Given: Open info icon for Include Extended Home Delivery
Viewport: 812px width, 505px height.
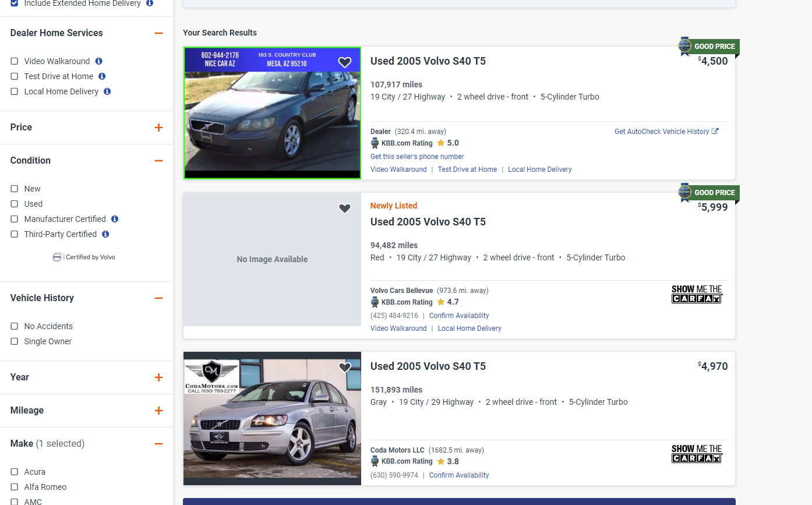Looking at the screenshot, I should [x=150, y=3].
